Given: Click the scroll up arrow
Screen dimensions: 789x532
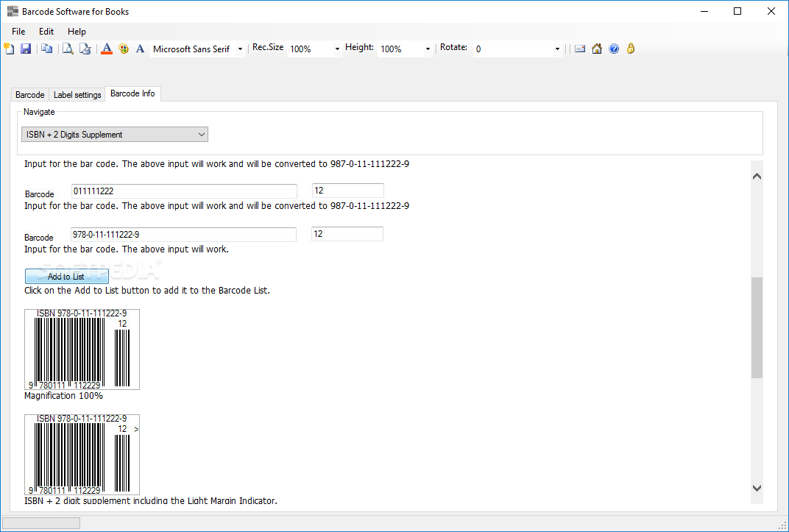Looking at the screenshot, I should pos(757,177).
